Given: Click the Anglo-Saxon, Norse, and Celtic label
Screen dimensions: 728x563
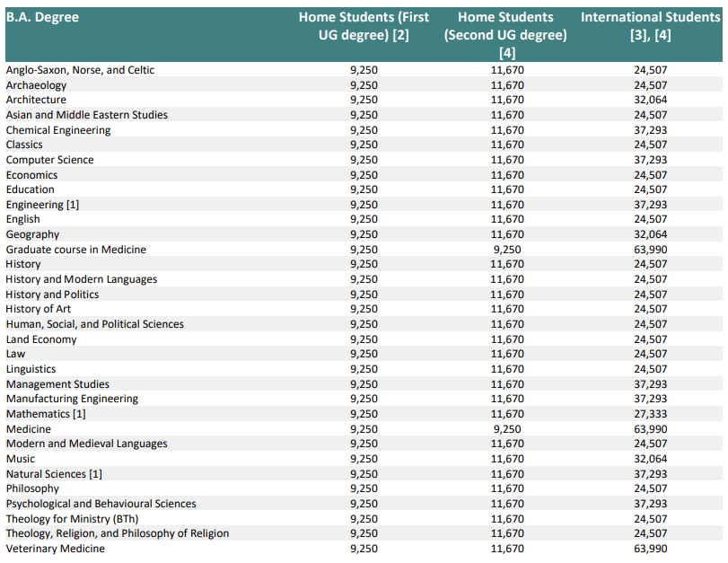Looking at the screenshot, I should (80, 70).
